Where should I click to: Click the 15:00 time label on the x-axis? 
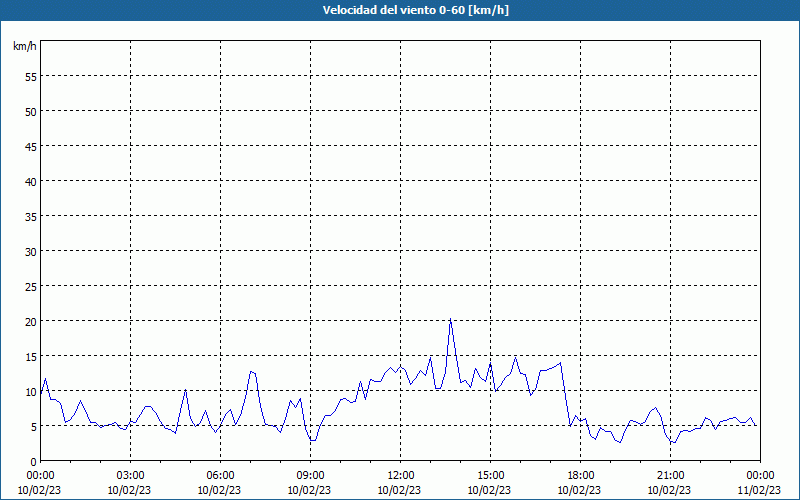tap(490, 476)
